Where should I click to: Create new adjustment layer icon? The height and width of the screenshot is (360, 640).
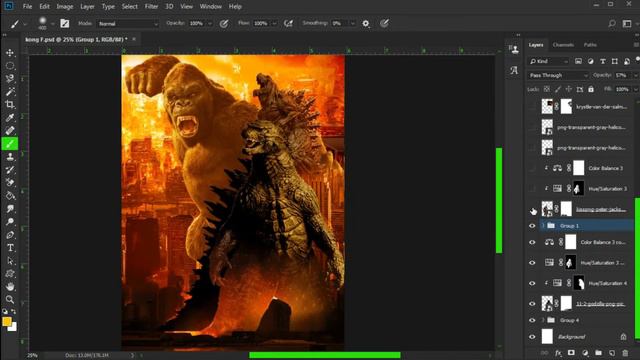585,353
